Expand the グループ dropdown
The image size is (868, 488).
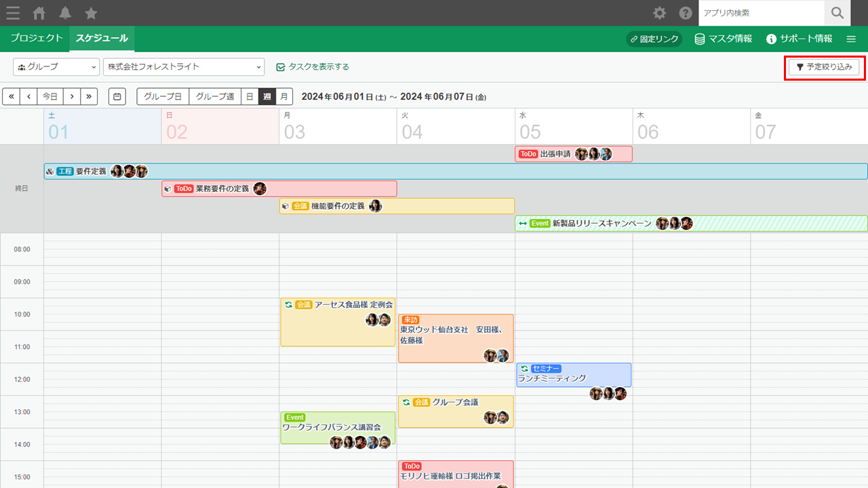pos(56,67)
